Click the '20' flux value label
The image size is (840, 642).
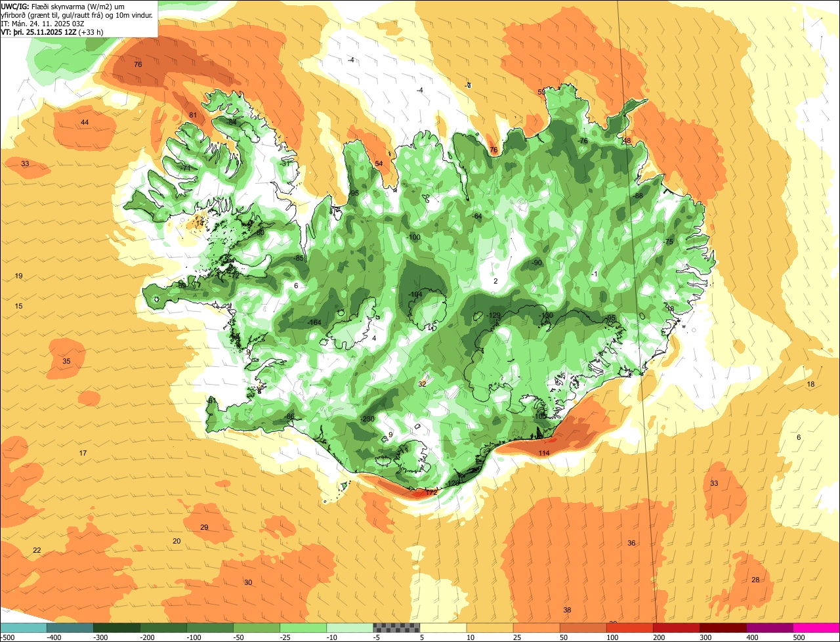click(x=177, y=542)
